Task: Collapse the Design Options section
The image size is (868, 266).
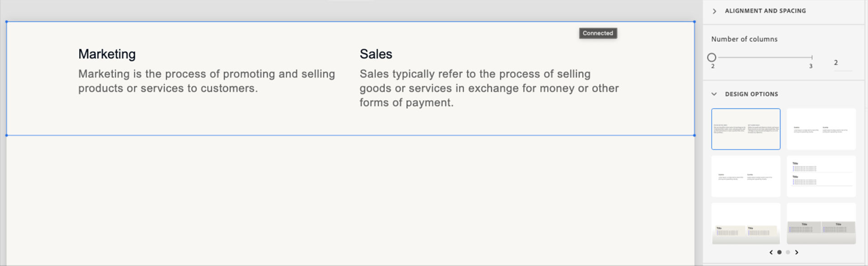Action: pos(714,94)
